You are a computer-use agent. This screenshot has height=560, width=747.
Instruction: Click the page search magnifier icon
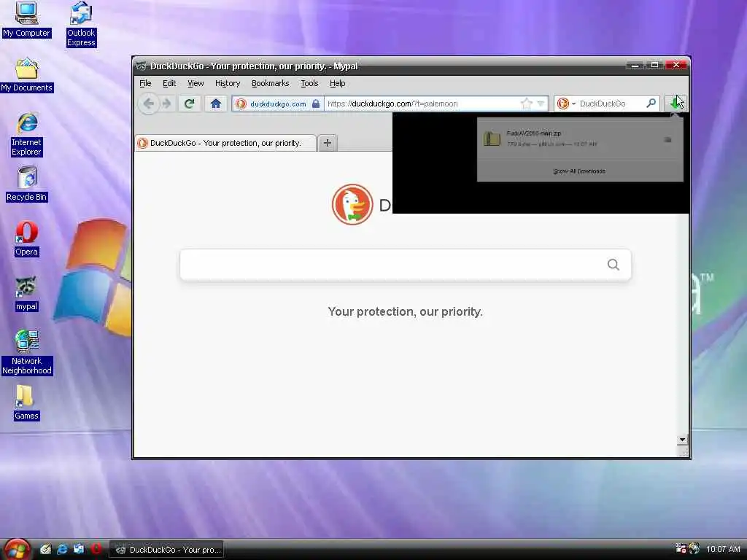(x=613, y=265)
